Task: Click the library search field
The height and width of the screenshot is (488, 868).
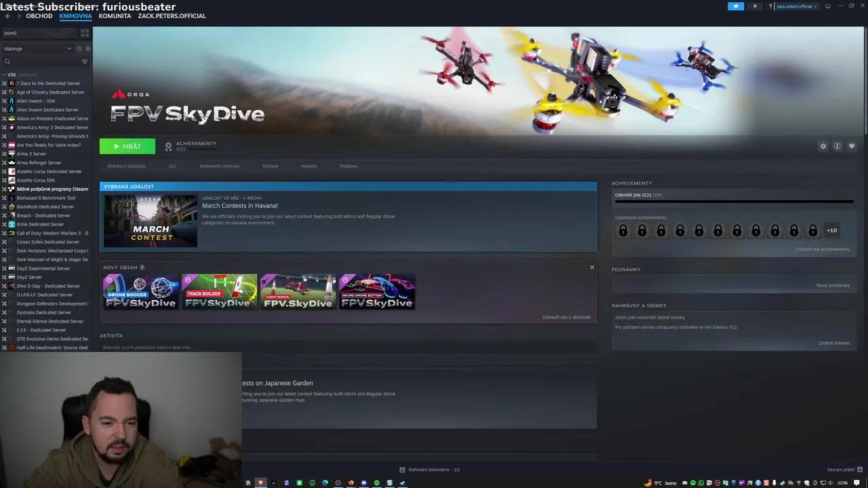Action: pos(41,62)
